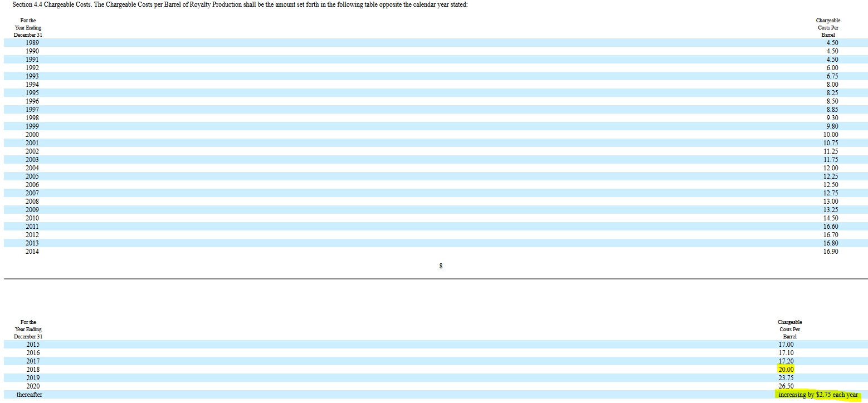This screenshot has width=868, height=403.
Task: Click the 4.50 value in the 1990 row
Action: [x=832, y=51]
